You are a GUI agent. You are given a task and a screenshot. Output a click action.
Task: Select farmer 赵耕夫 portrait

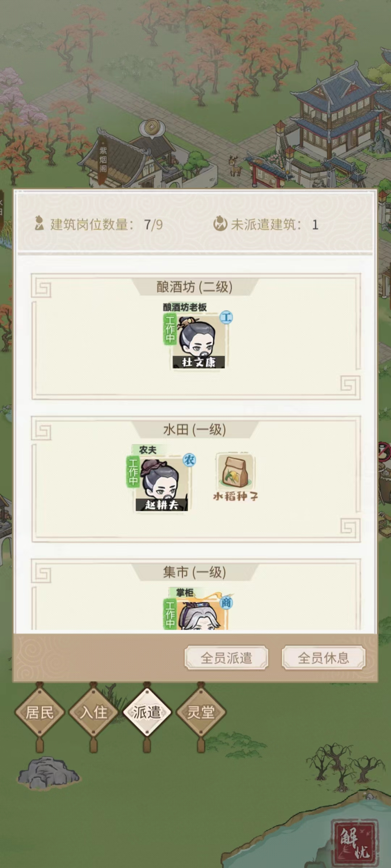coord(162,484)
